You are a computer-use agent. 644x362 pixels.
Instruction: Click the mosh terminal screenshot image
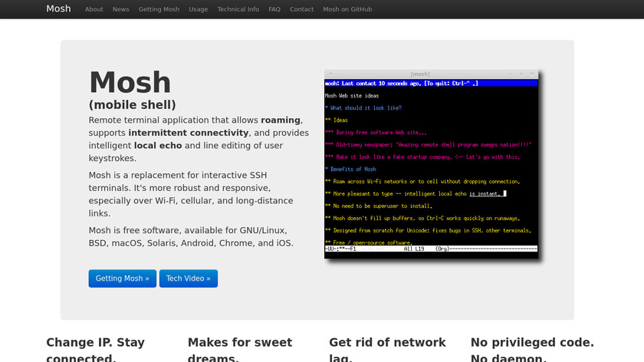(x=431, y=164)
